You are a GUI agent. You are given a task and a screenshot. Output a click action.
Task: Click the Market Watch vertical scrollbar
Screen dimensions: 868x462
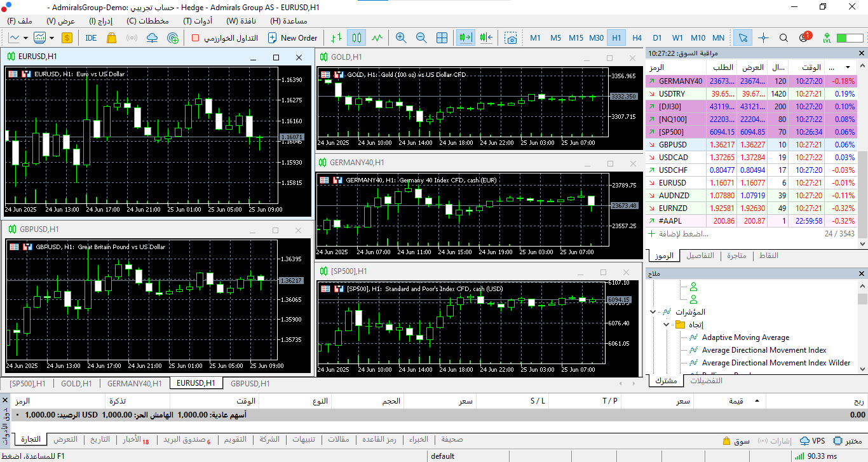click(862, 193)
